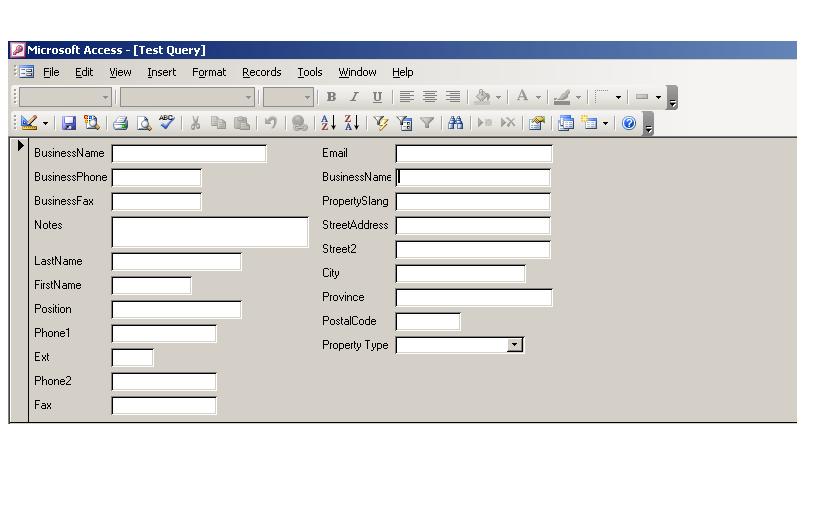Open the View button dropdown arrow
Image resolution: width=826 pixels, height=525 pixels.
(45, 124)
